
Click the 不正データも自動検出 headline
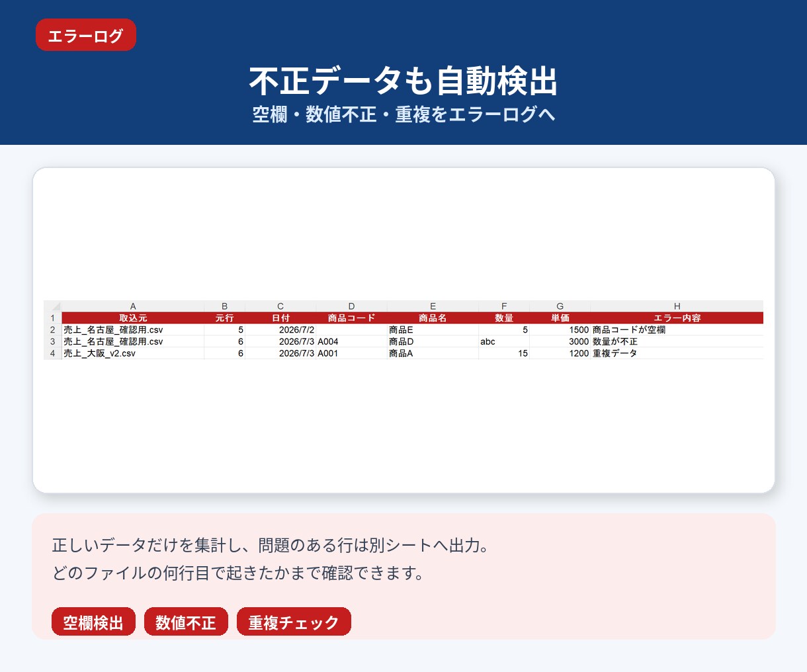click(403, 81)
